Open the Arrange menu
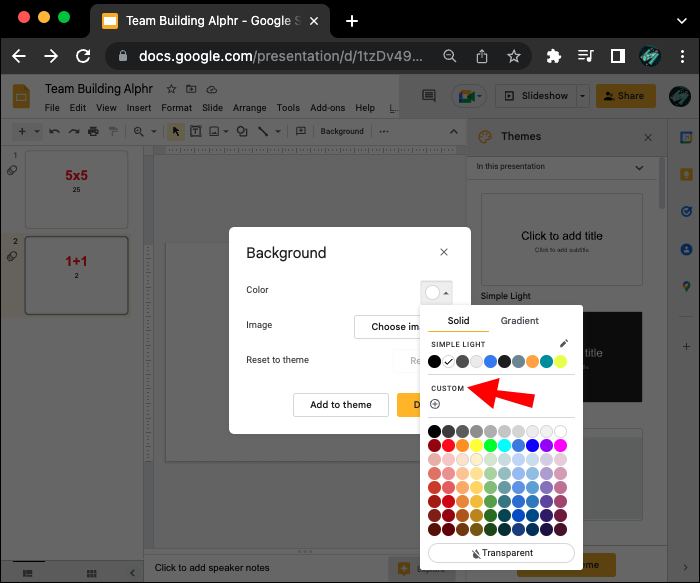700x583 pixels. pos(249,108)
